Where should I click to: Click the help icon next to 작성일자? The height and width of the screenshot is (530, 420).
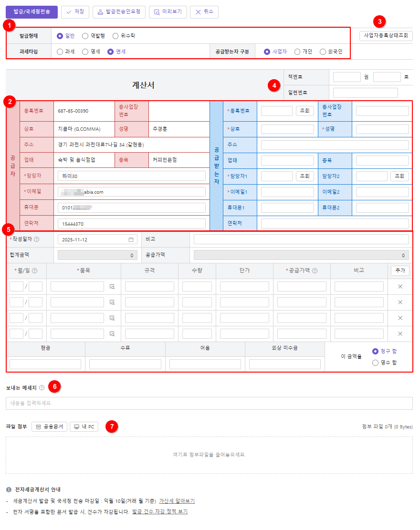37,239
